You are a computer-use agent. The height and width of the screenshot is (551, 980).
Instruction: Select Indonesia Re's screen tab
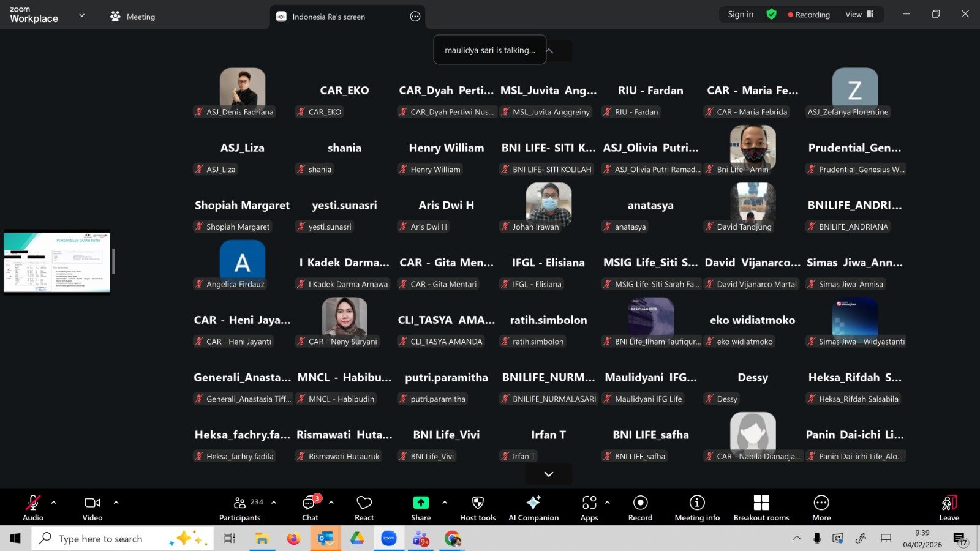click(328, 17)
